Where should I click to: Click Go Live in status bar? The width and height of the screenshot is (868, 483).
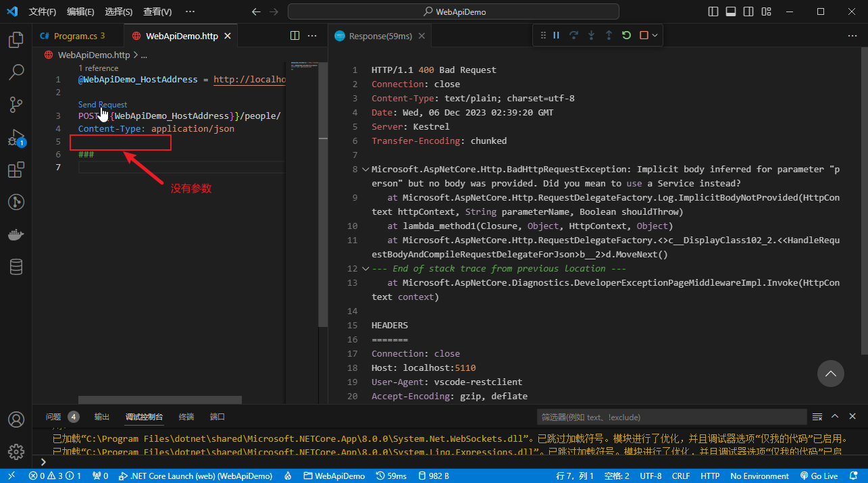pyautogui.click(x=819, y=476)
